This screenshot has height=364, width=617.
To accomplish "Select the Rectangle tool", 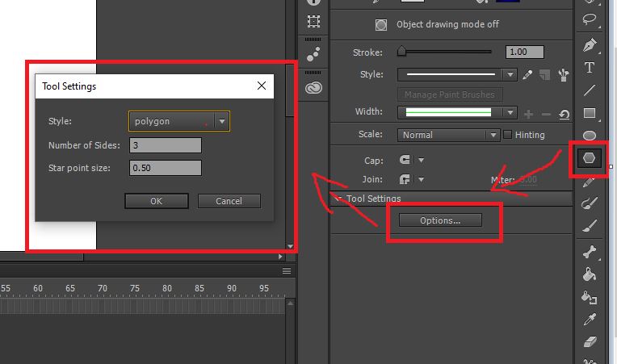I will pyautogui.click(x=589, y=113).
